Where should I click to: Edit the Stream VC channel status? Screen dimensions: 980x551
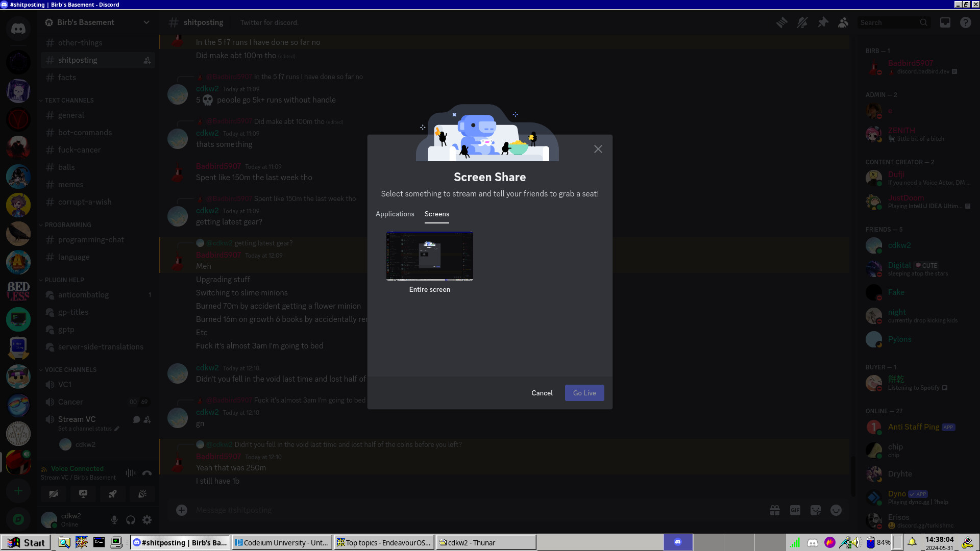[89, 429]
